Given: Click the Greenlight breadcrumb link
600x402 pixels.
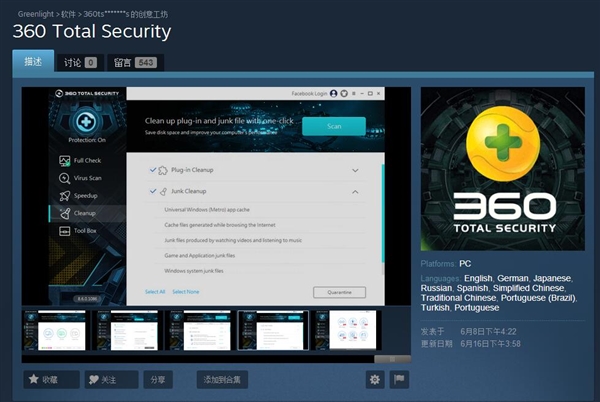Looking at the screenshot, I should [36, 14].
